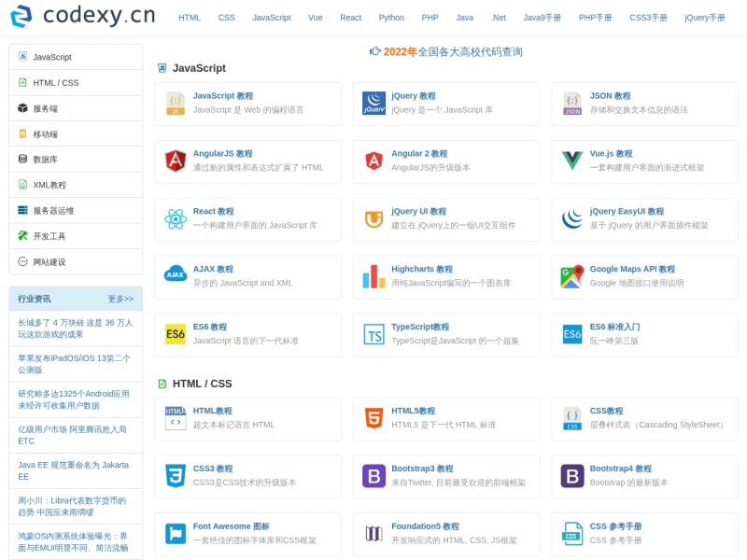Open news about 苹果发布iPadOS/iOS 13

click(x=75, y=364)
